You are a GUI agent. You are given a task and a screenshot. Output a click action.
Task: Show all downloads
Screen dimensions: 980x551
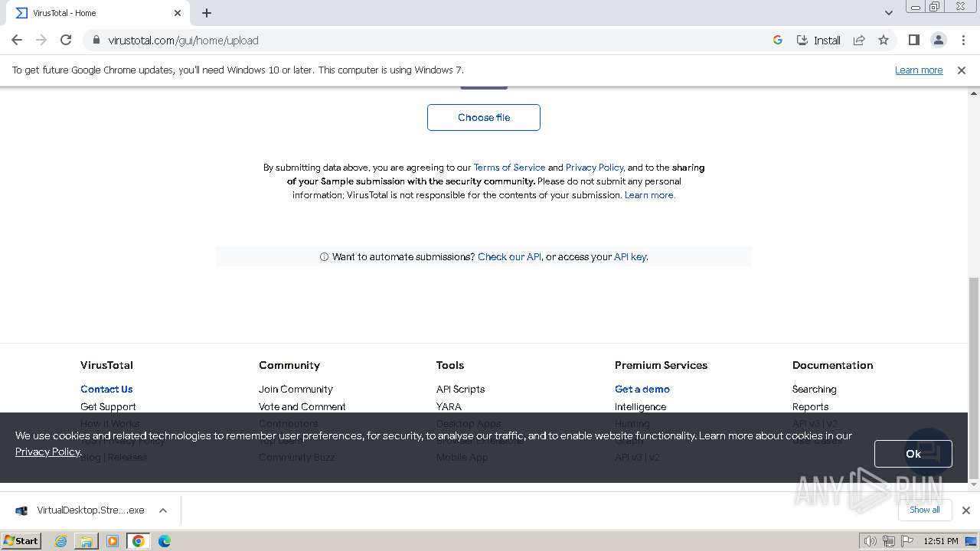[x=924, y=510]
